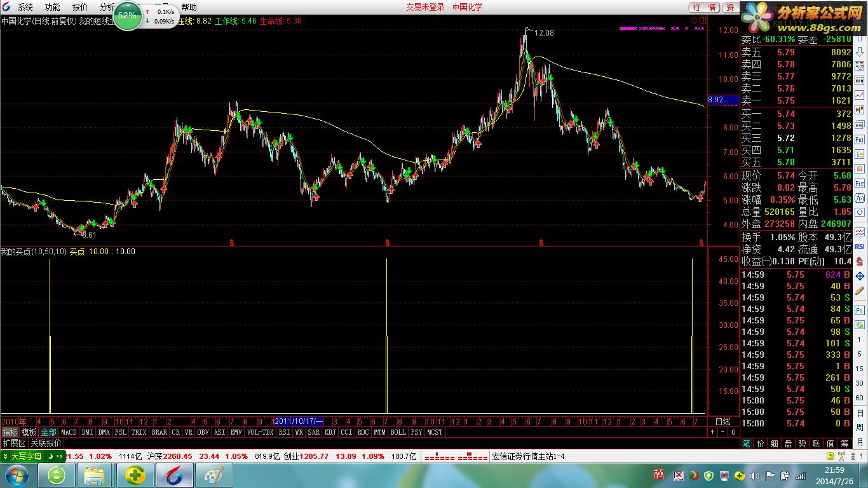Click the 8.92 price axis marker
This screenshot has height=488, width=868.
(724, 100)
